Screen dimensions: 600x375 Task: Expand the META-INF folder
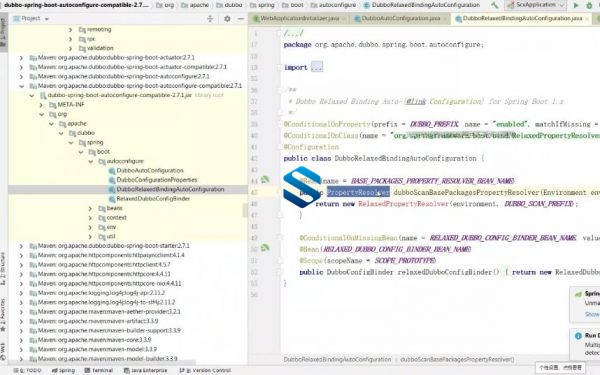[x=41, y=105]
